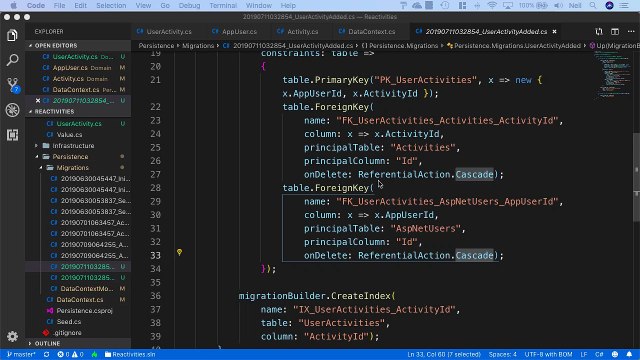Open Activity.cs in Open Editors list
640x360 pixels.
(78, 78)
